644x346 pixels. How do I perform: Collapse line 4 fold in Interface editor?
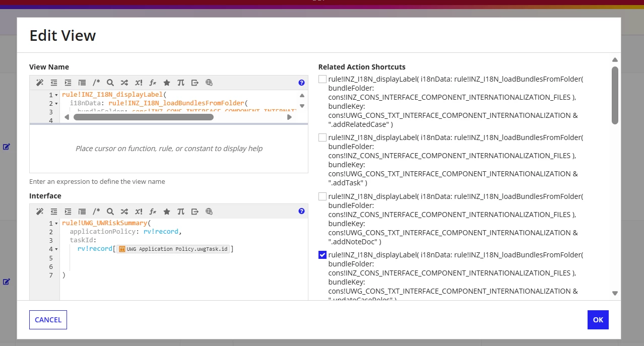56,249
